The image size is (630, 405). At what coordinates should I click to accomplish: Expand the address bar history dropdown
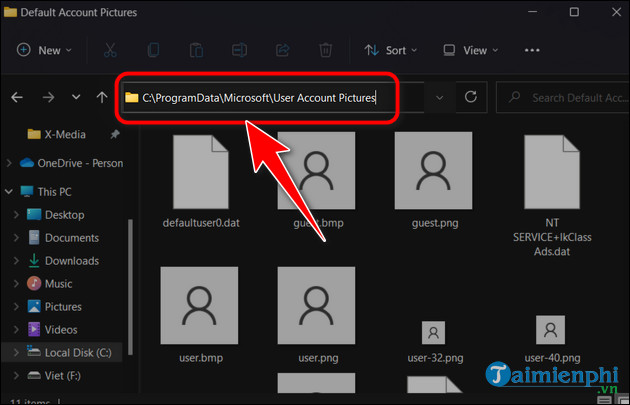[440, 98]
